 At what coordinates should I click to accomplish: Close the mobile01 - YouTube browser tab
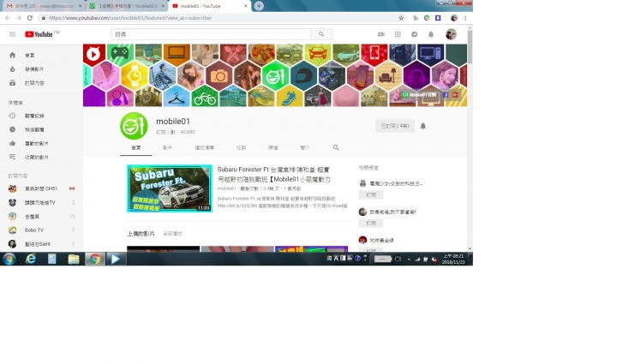point(246,6)
